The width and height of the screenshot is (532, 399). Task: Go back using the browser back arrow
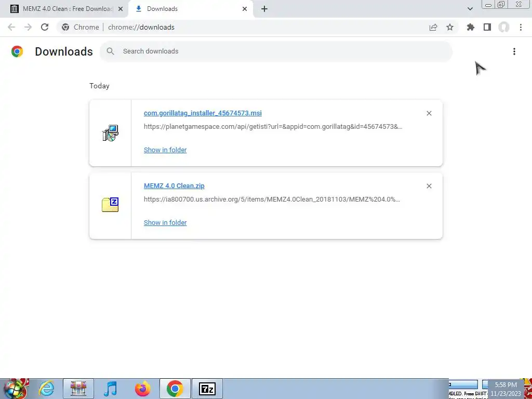11,27
